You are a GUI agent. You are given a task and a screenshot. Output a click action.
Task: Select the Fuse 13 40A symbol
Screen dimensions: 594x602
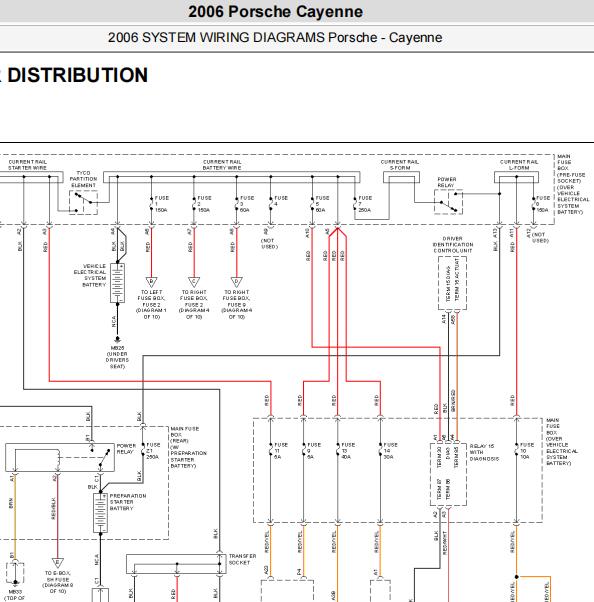(338, 450)
